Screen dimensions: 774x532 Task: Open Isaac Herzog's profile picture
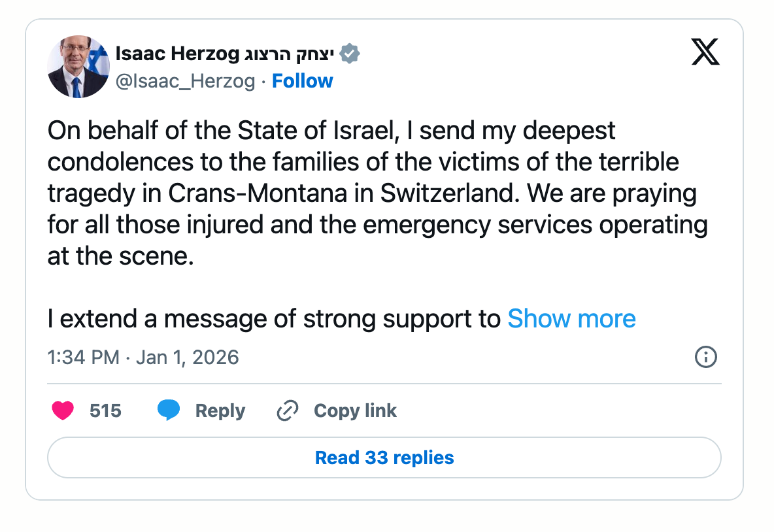[78, 67]
